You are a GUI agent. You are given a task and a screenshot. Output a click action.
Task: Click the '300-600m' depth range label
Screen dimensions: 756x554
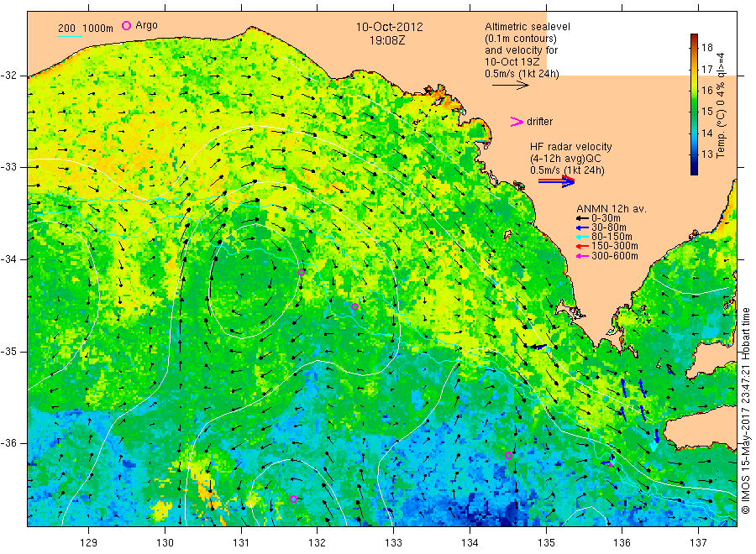click(614, 256)
